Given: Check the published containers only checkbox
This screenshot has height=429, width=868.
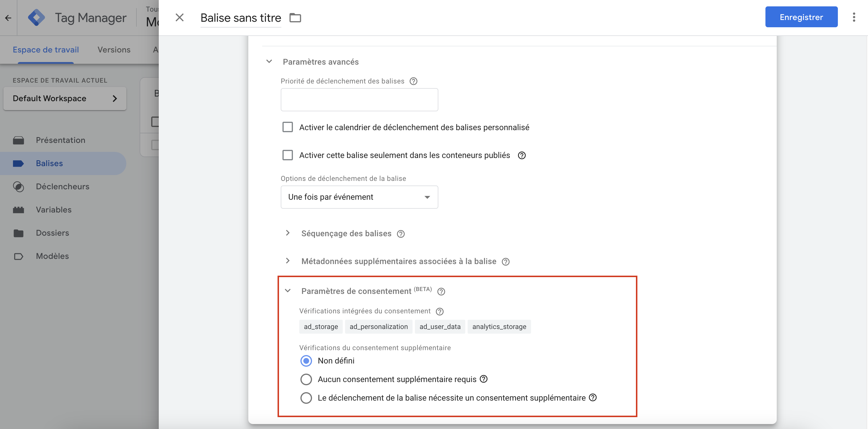Looking at the screenshot, I should point(287,155).
